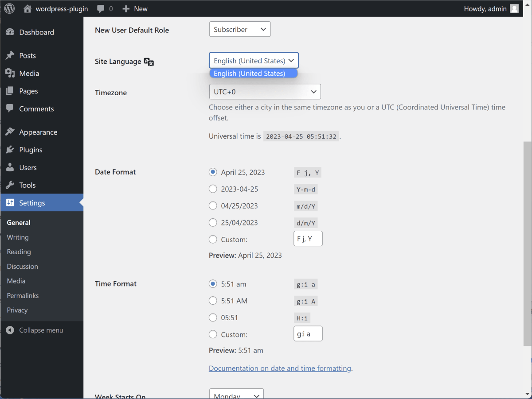The image size is (532, 399).
Task: Click the Dashboard gauge icon
Action: click(x=10, y=32)
